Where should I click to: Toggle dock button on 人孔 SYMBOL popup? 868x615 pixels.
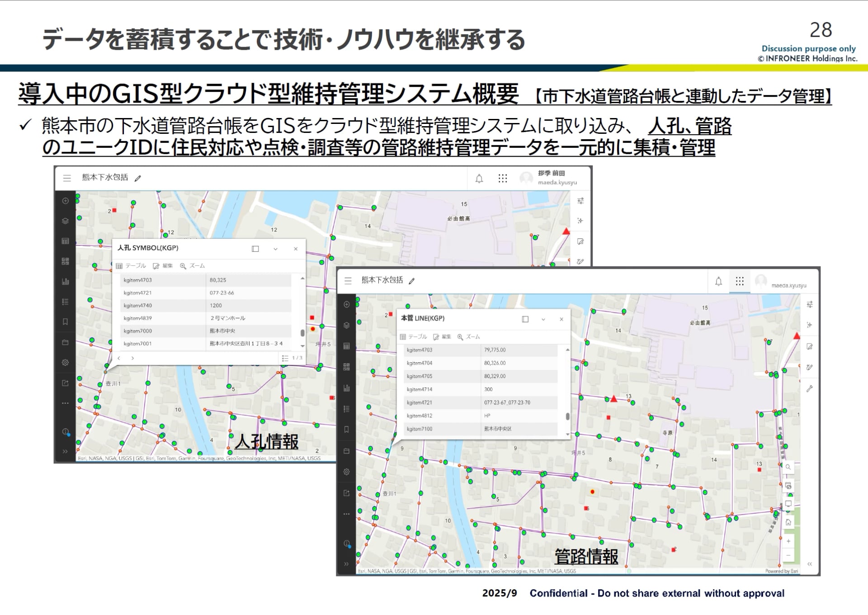click(x=255, y=249)
